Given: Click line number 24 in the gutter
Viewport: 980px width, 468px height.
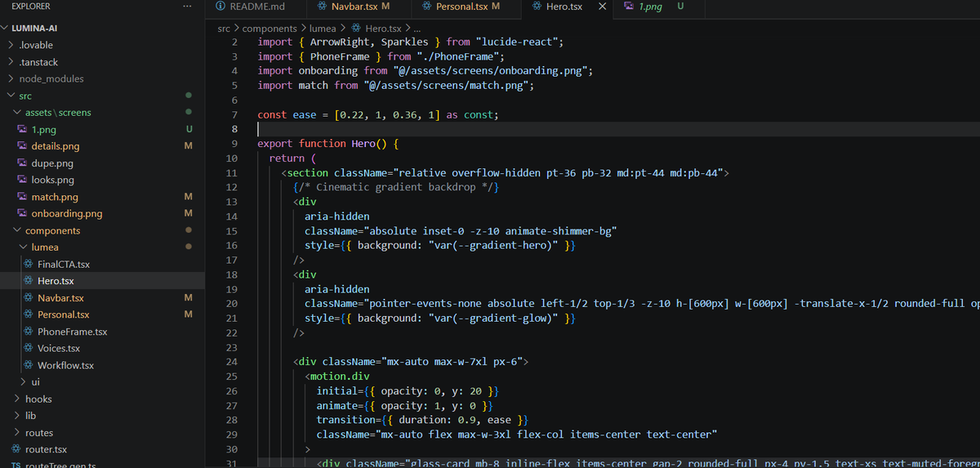Looking at the screenshot, I should (x=231, y=361).
